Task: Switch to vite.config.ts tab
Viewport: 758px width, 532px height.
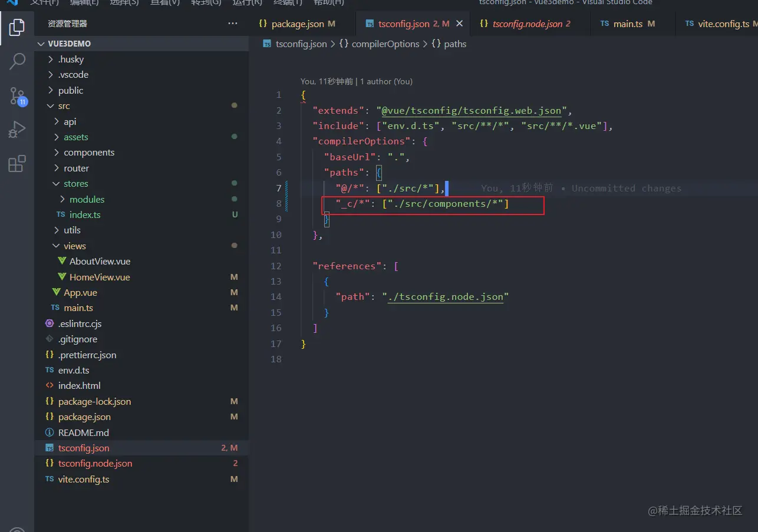Action: [717, 24]
